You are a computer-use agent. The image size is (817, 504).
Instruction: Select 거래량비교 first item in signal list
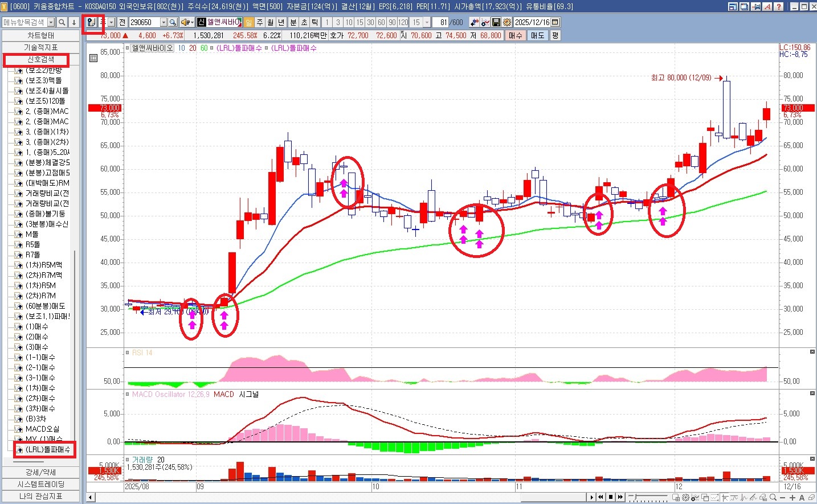click(47, 193)
